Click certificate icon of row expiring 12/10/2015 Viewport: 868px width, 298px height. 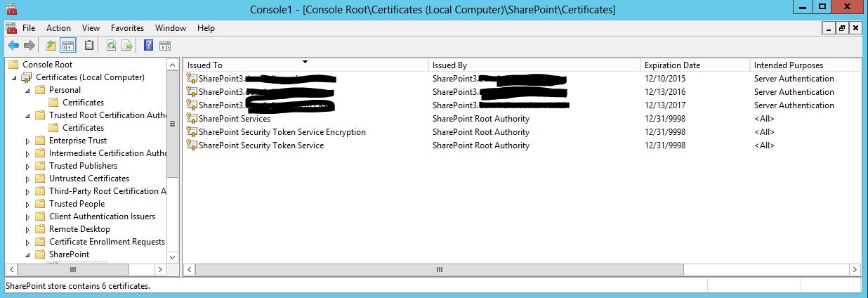tap(192, 79)
